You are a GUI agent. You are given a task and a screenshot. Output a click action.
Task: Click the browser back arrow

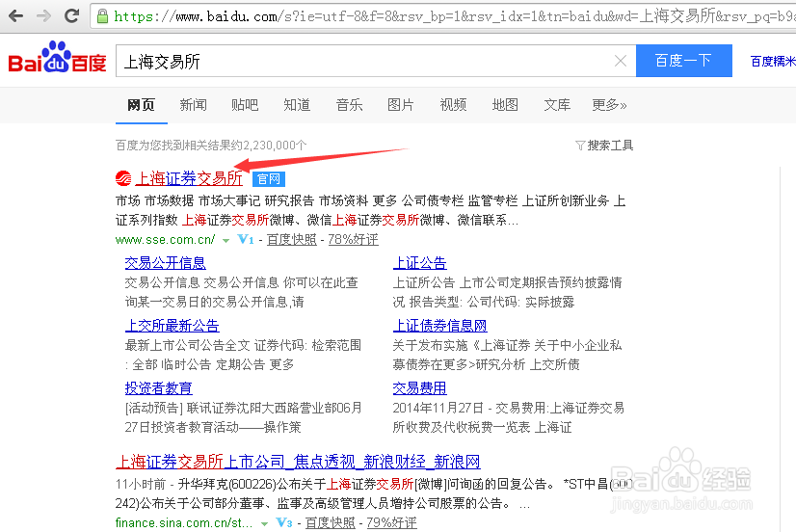tap(15, 15)
